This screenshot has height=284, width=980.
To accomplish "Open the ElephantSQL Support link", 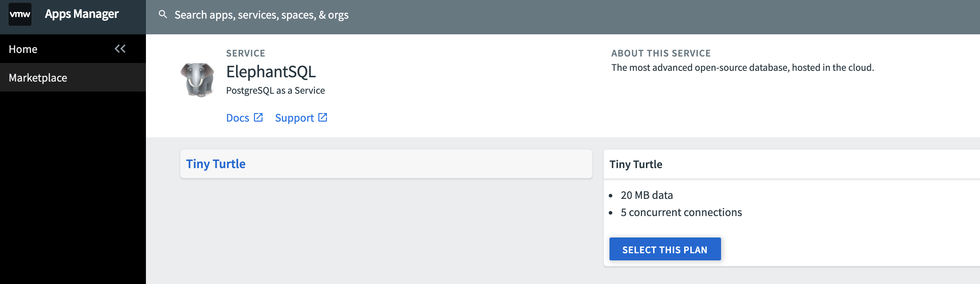I will [295, 118].
